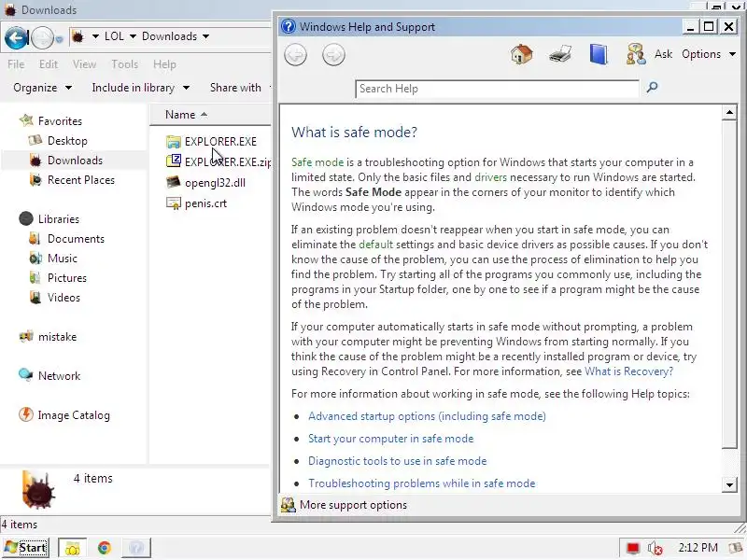Open the Music library
This screenshot has height=560, width=747.
[63, 259]
